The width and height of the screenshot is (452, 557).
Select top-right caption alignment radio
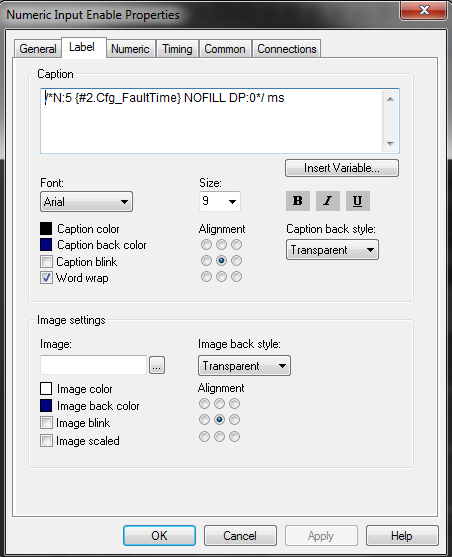pyautogui.click(x=236, y=244)
